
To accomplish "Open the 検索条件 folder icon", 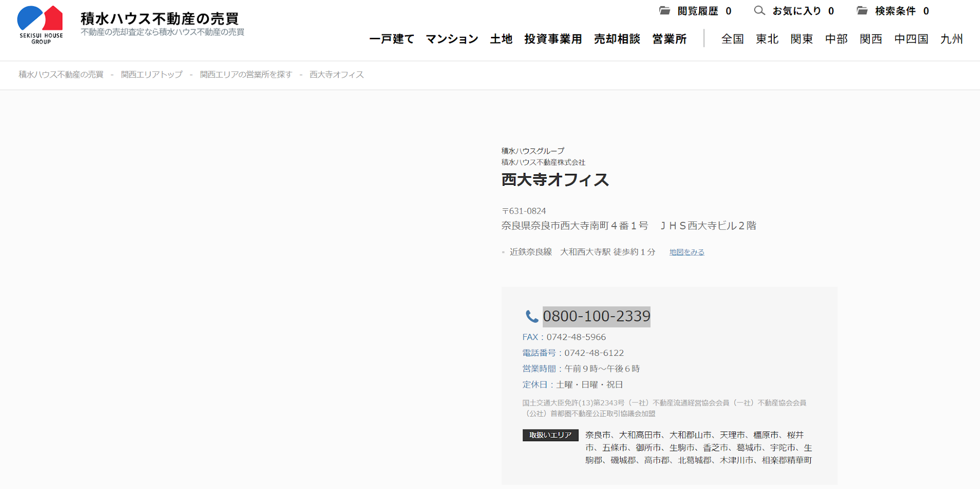I will point(862,11).
